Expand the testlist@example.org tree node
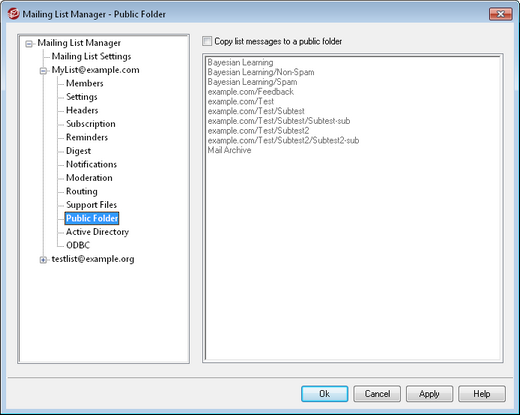This screenshot has height=415, width=520. coord(43,260)
